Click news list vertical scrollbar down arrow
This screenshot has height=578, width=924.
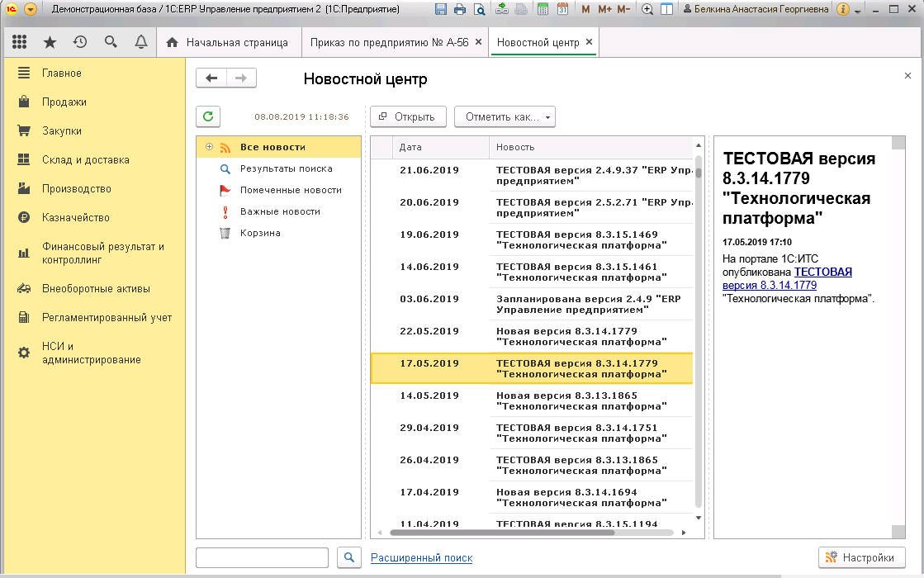(x=699, y=518)
